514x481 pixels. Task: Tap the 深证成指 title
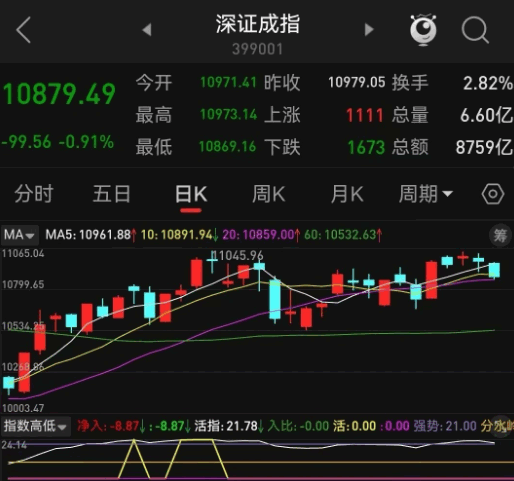click(x=257, y=24)
